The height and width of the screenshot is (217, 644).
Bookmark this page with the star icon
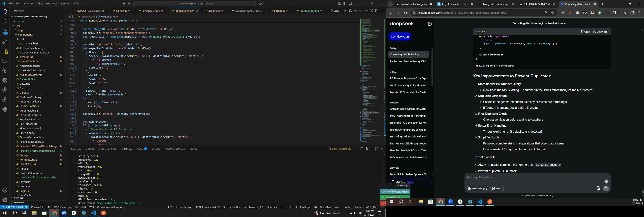[553, 13]
